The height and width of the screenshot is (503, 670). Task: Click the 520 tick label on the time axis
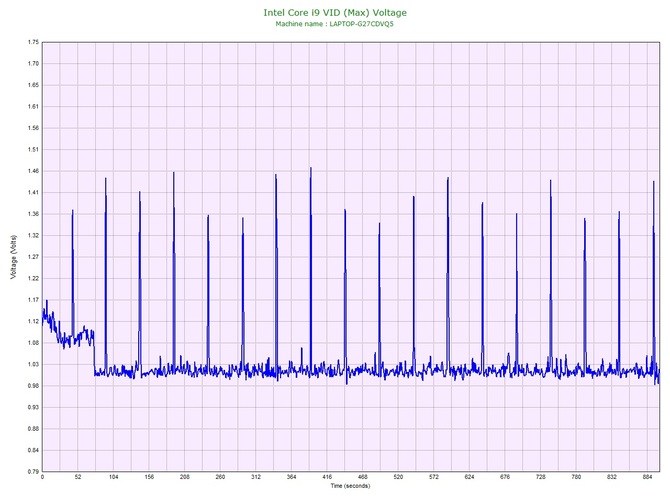pos(398,477)
